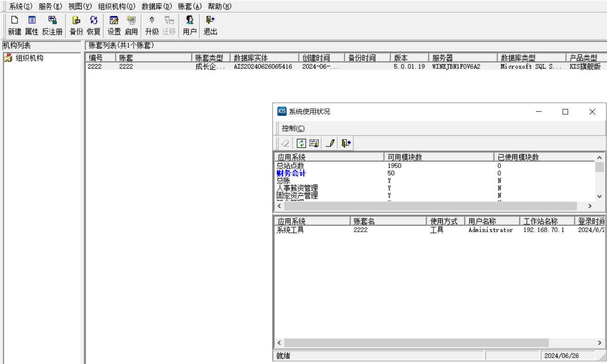The image size is (607, 364).
Task: Click the pencil icon in 系统使用状况 toolbar
Action: click(x=330, y=143)
